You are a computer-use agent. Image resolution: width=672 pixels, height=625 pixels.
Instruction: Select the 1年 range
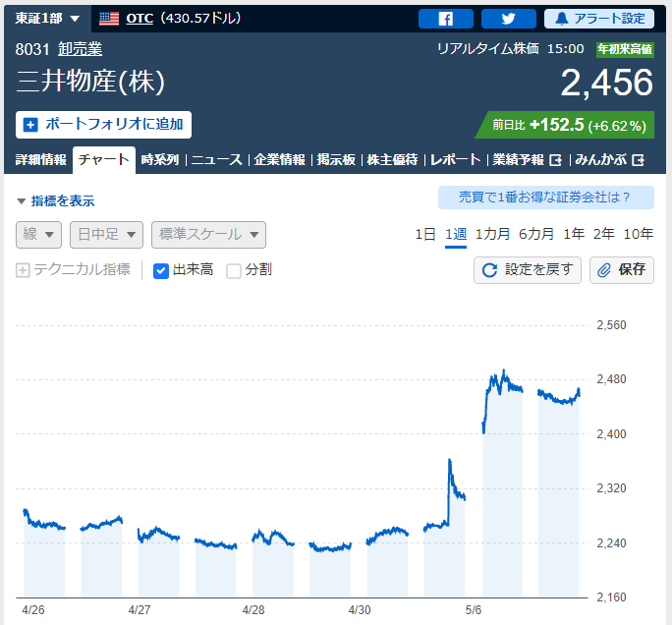tap(574, 234)
